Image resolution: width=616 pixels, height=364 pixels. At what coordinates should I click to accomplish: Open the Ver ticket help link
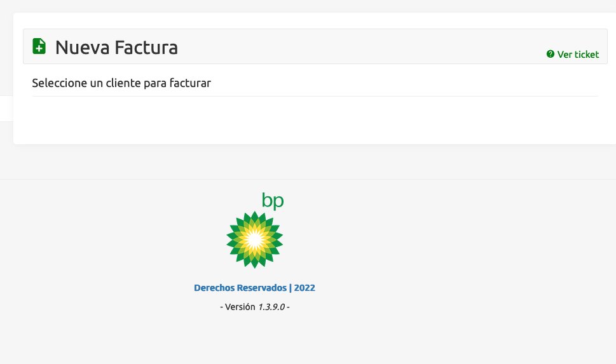[x=573, y=54]
